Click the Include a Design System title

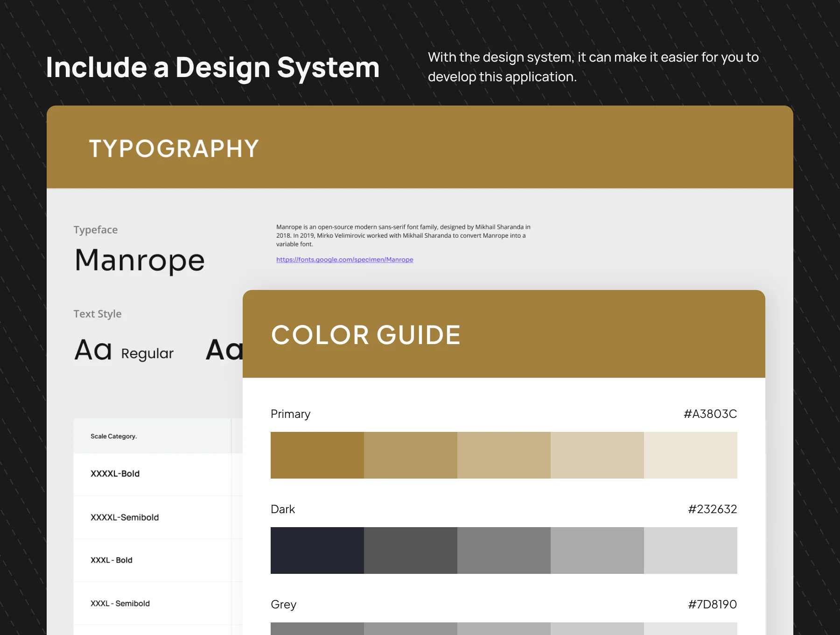point(213,68)
